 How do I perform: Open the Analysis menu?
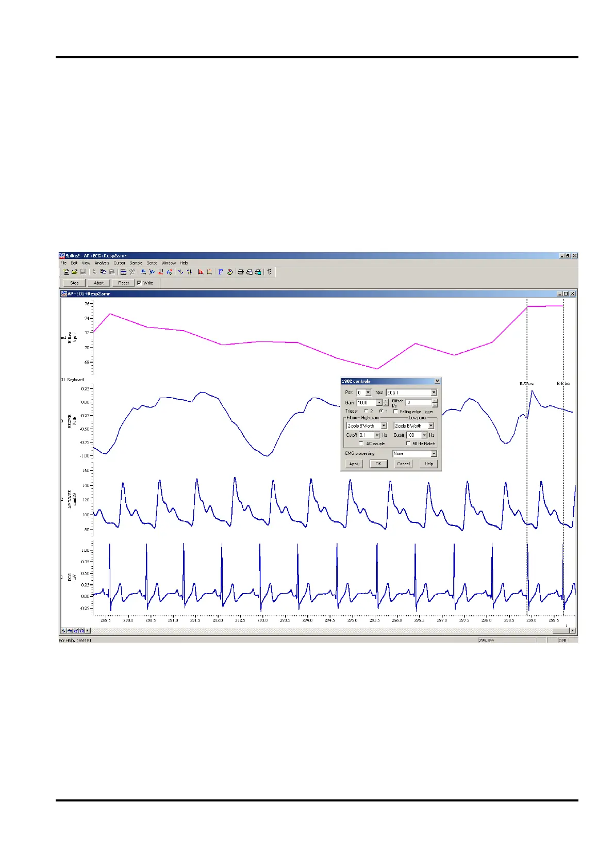(x=102, y=263)
